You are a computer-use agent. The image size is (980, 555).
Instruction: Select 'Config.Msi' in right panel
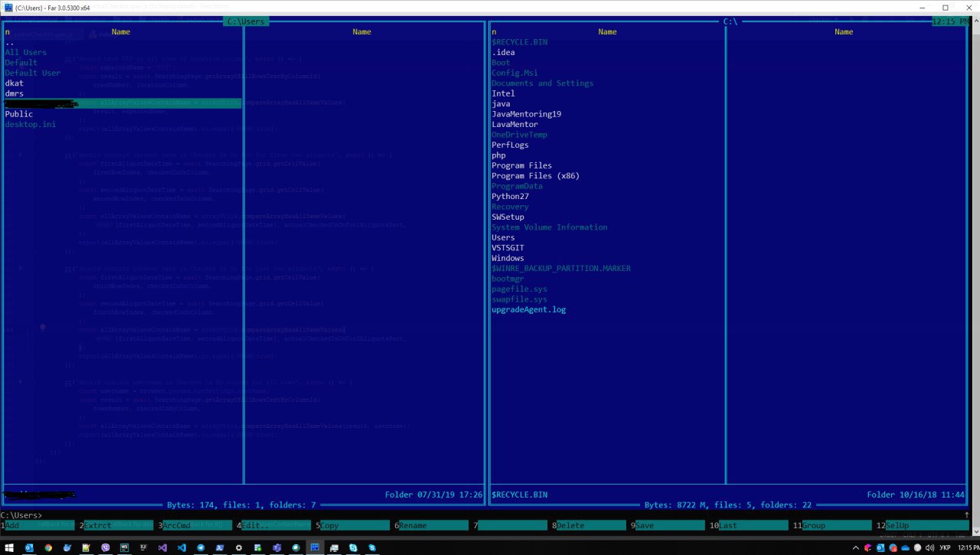(514, 73)
